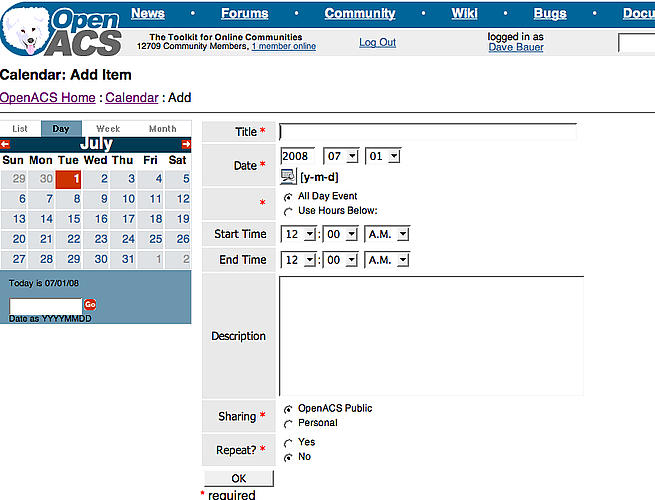The width and height of the screenshot is (655, 500).
Task: Open the Forums menu item
Action: click(244, 13)
